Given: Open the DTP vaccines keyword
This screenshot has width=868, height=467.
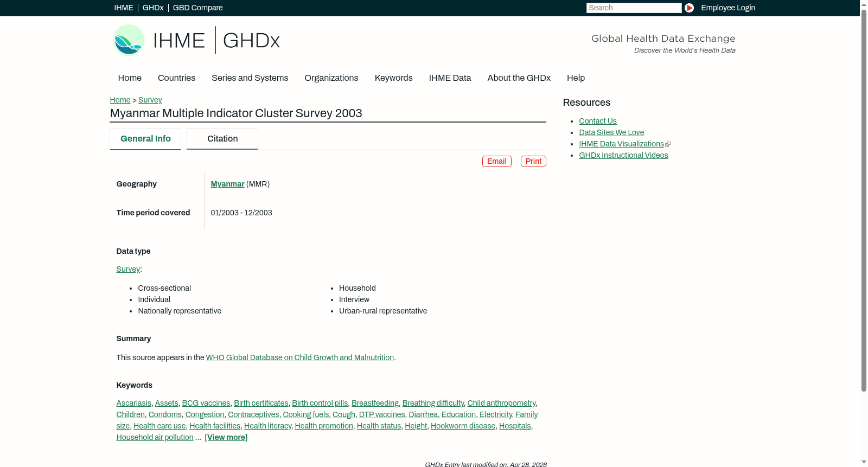Looking at the screenshot, I should point(382,414).
